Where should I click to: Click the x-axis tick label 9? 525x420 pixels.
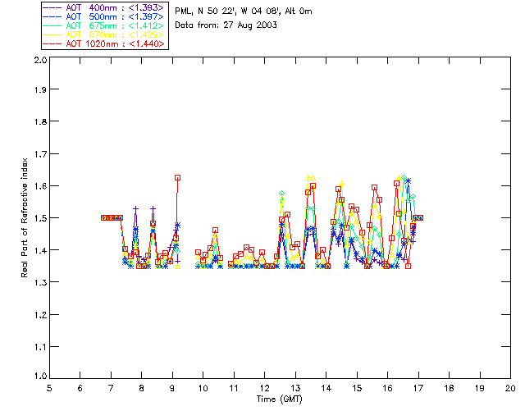[x=172, y=388]
